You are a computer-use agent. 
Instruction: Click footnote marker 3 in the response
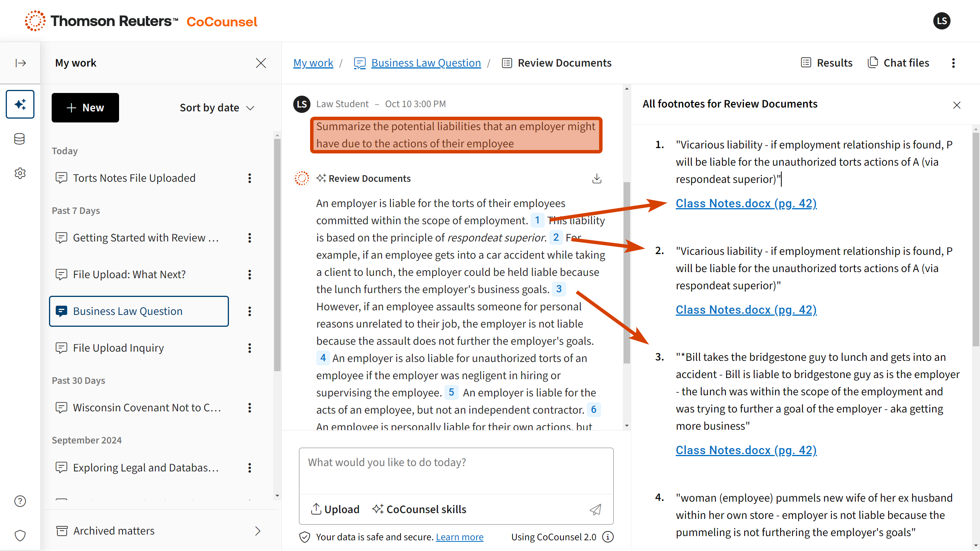[x=559, y=289]
